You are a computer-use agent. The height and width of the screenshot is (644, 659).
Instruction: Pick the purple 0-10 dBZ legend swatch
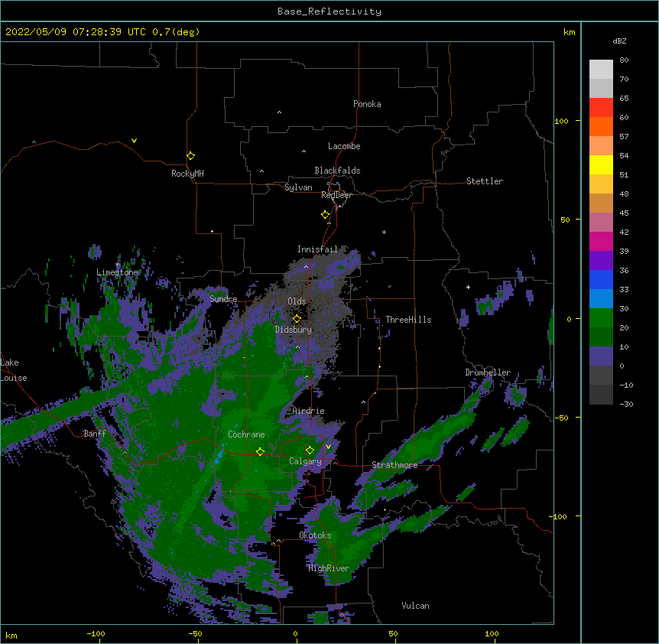point(601,356)
